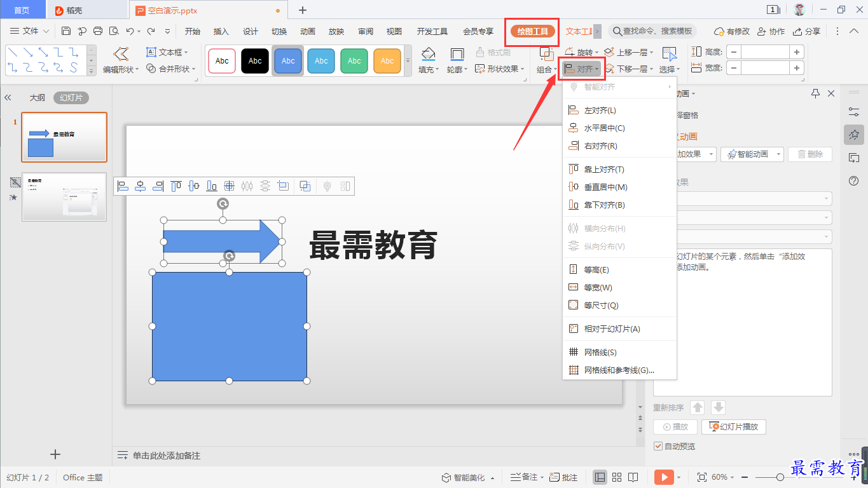This screenshot has height=488, width=868.
Task: Click align top icon in floating toolbar
Action: click(176, 186)
